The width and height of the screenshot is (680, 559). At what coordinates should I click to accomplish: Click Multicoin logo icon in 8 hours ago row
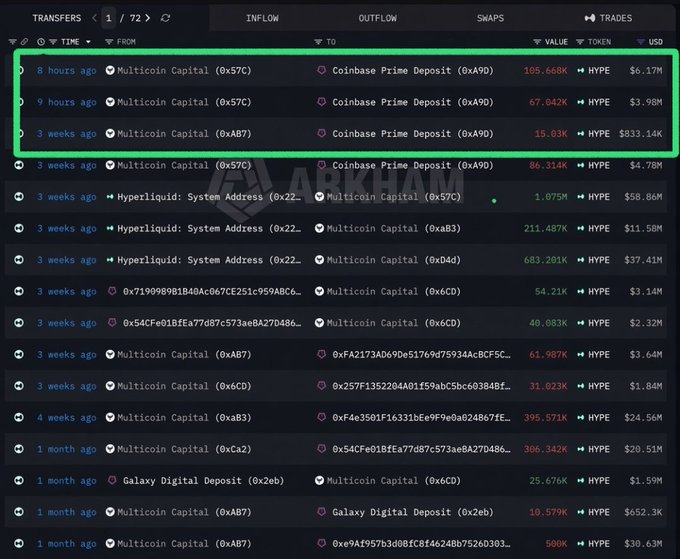110,70
